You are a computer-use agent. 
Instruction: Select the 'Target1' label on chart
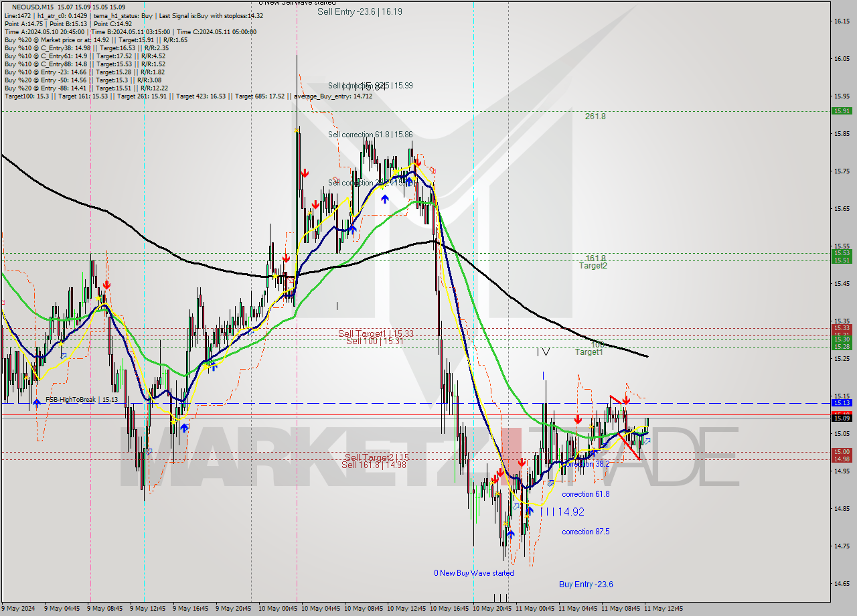click(589, 352)
